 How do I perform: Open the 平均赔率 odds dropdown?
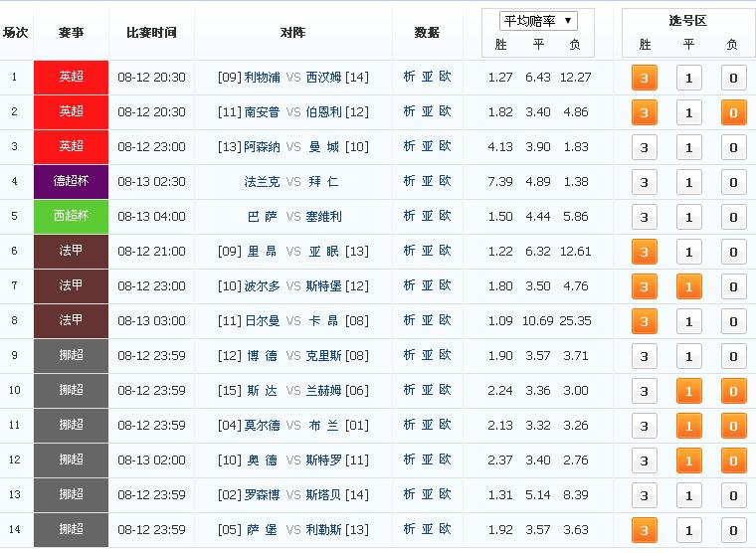coord(538,21)
